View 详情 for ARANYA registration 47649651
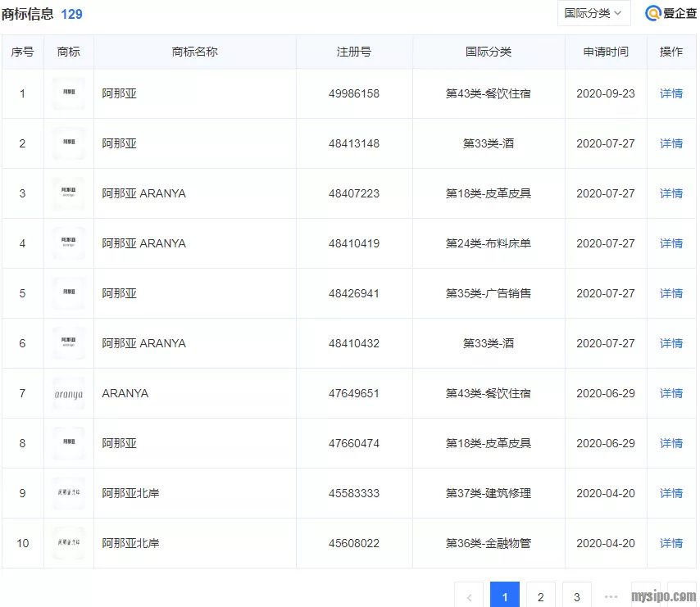 [x=670, y=393]
